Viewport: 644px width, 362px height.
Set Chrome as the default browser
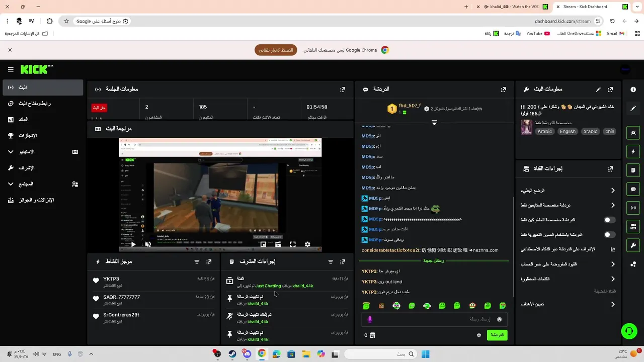(276, 50)
